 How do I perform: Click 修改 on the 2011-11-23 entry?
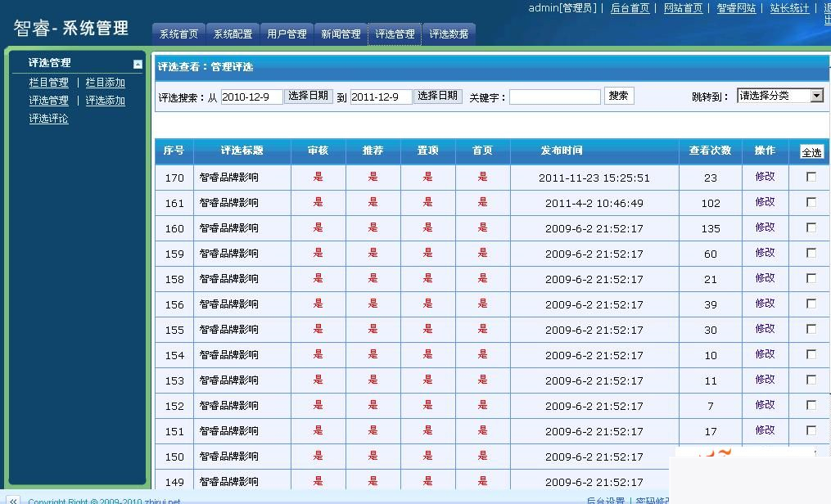(x=764, y=176)
